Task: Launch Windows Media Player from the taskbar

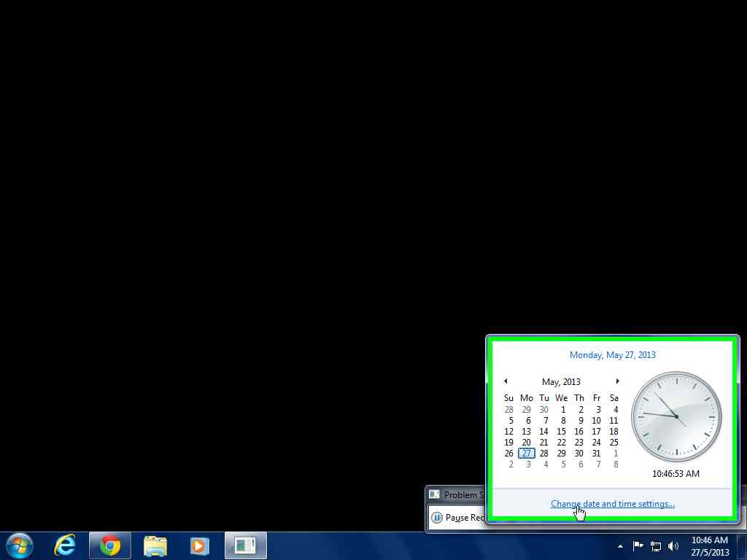Action: click(199, 545)
